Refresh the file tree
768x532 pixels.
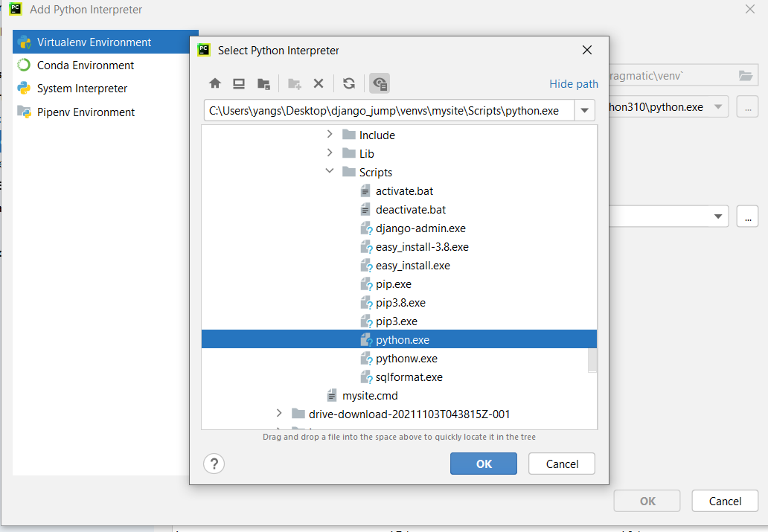[349, 84]
